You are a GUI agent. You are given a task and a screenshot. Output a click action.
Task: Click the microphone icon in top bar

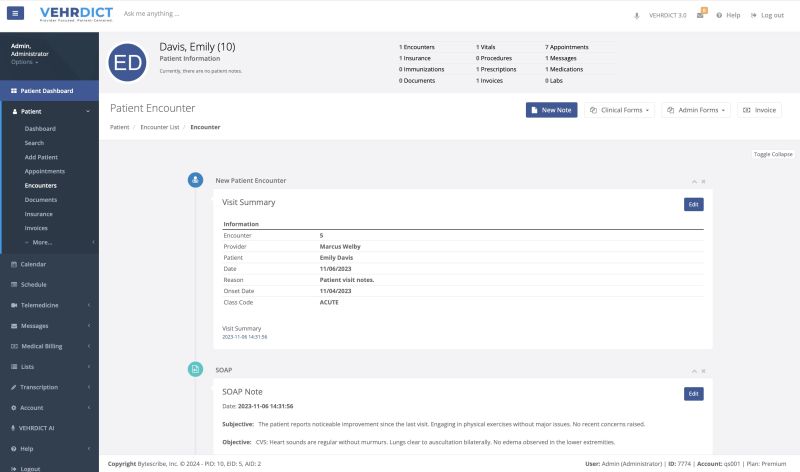tap(637, 15)
